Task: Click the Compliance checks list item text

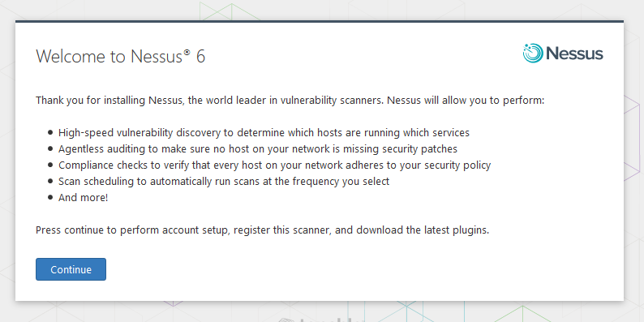Action: click(x=274, y=165)
